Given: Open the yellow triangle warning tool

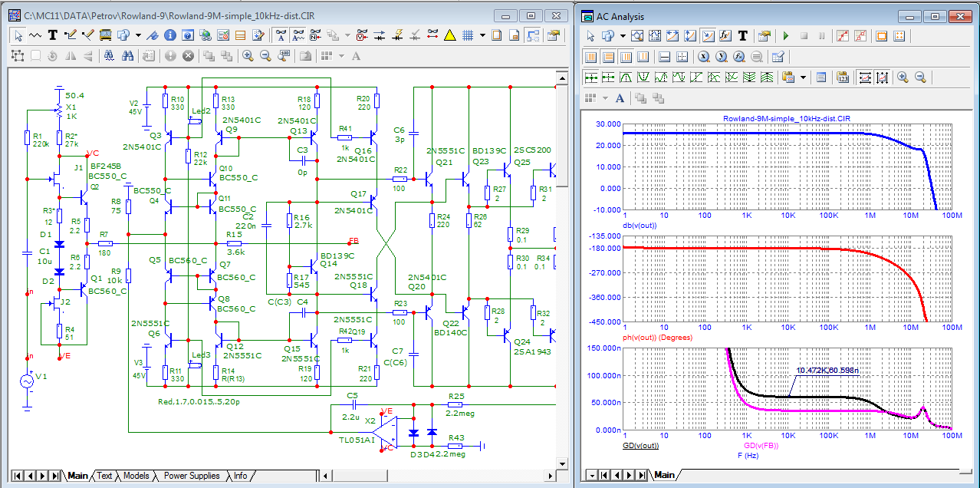Looking at the screenshot, I should pyautogui.click(x=449, y=35).
